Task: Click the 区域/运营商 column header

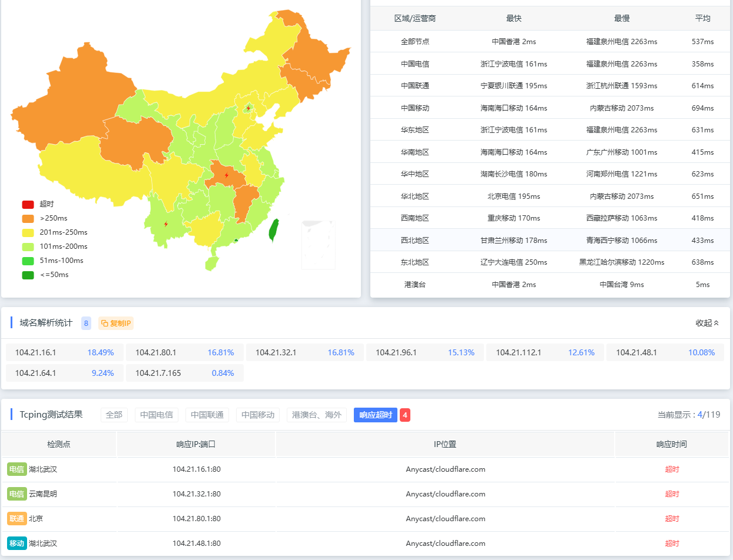Action: 415,18
